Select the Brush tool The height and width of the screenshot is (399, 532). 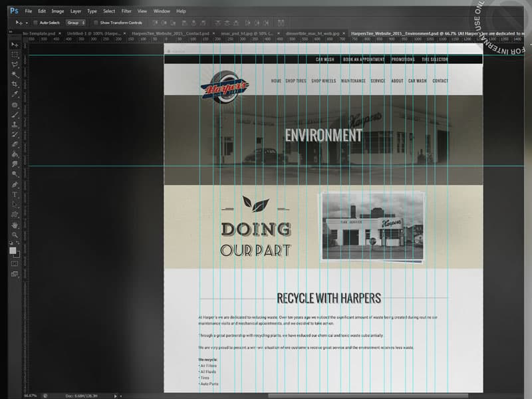click(x=15, y=114)
